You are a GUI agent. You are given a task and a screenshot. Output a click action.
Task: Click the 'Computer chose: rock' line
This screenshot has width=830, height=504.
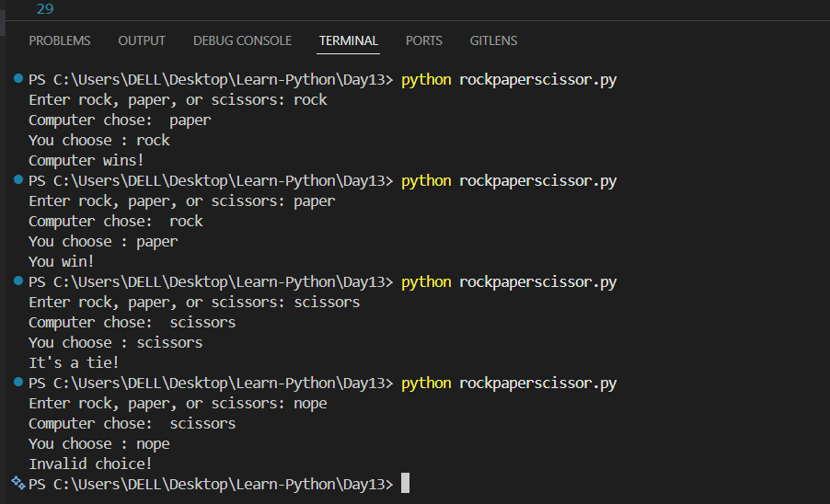pos(115,221)
